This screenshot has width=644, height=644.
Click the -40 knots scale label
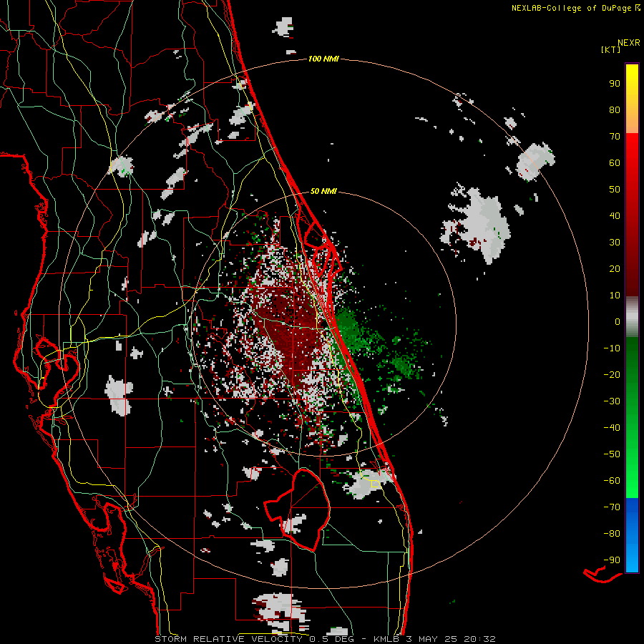tap(612, 428)
